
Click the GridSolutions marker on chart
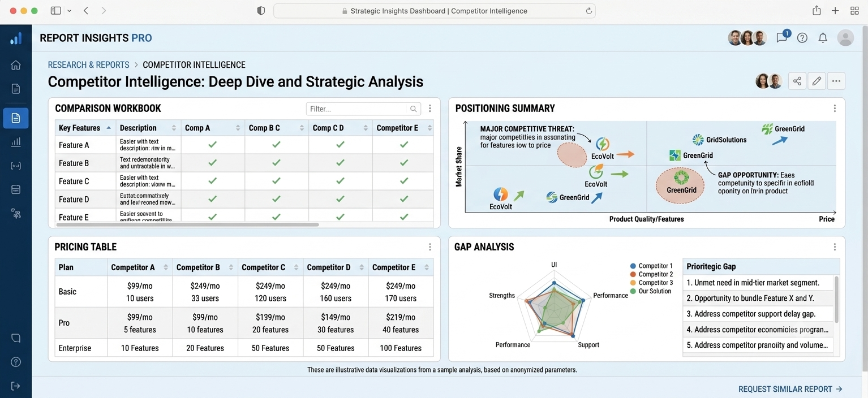[719, 140]
